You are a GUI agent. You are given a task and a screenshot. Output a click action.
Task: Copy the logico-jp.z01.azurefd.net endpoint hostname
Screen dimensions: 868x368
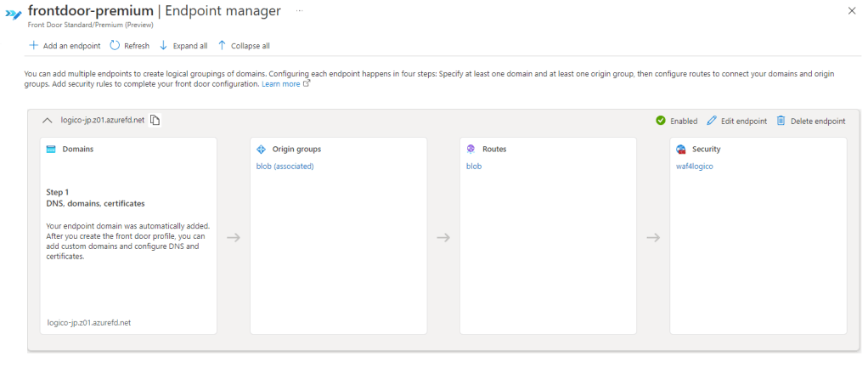(155, 121)
